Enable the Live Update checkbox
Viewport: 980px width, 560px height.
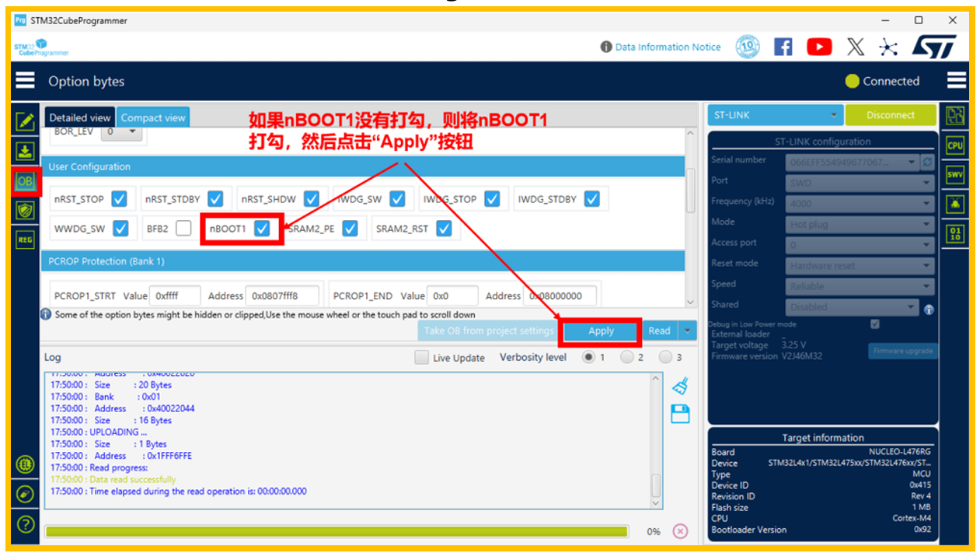pos(421,358)
